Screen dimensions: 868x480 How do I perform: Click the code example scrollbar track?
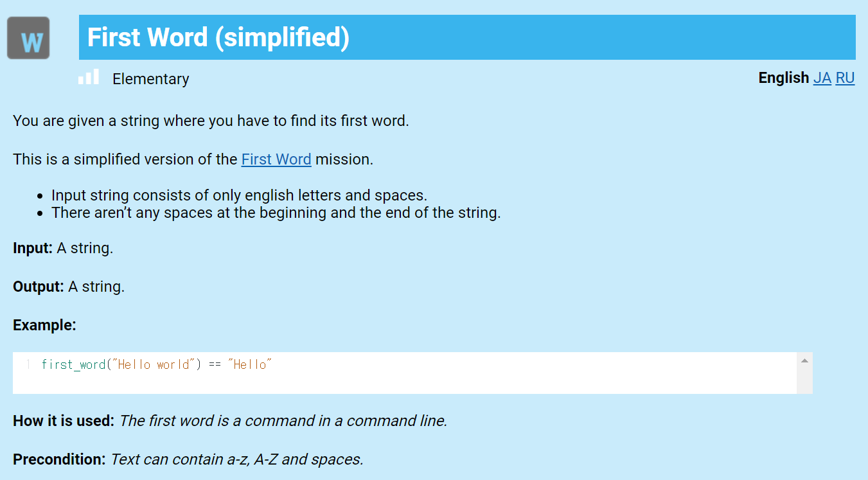pyautogui.click(x=804, y=380)
